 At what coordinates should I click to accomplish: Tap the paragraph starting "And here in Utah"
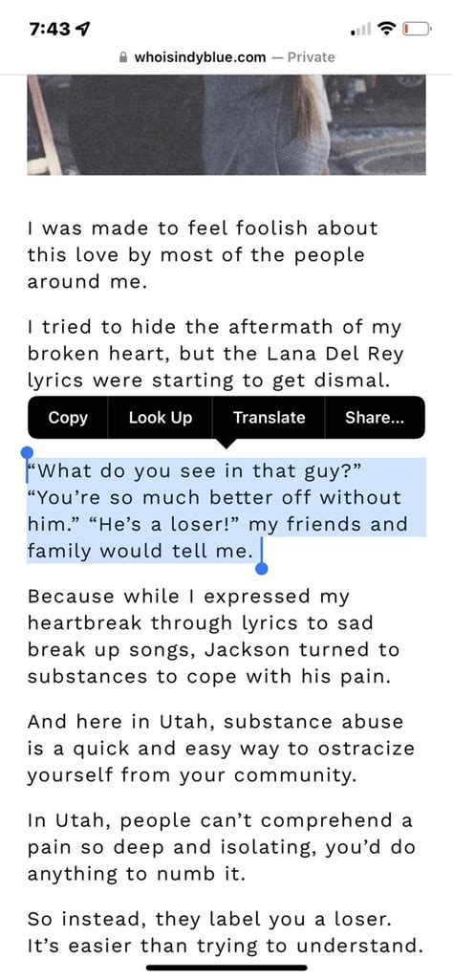pyautogui.click(x=221, y=748)
